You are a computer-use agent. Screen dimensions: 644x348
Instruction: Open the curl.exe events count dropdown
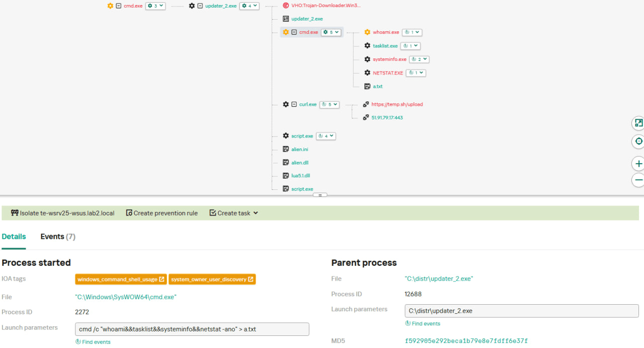pyautogui.click(x=330, y=105)
